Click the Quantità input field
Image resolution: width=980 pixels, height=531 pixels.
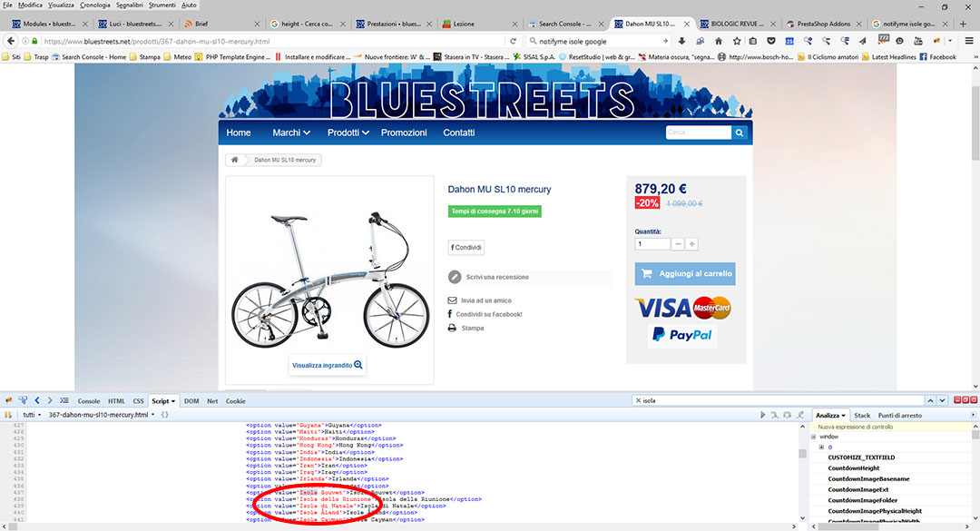pos(652,244)
